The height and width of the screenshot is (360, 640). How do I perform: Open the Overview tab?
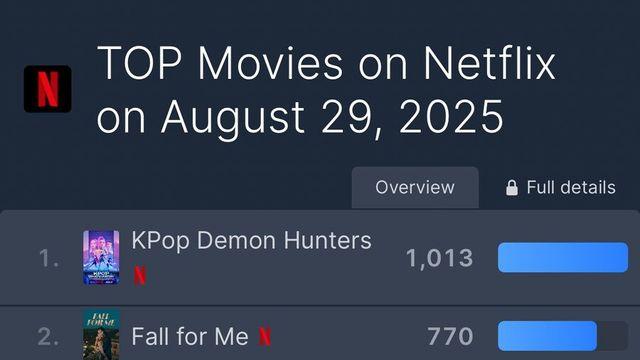[x=415, y=187]
